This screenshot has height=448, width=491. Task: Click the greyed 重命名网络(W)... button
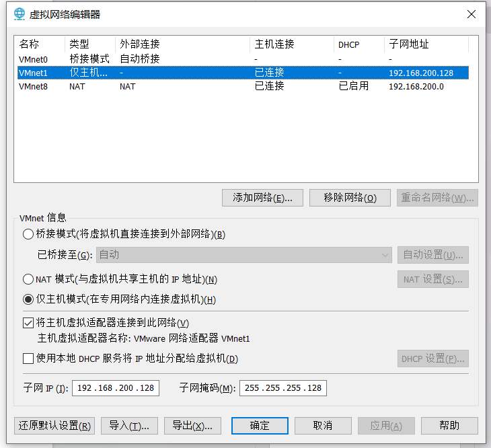[437, 198]
